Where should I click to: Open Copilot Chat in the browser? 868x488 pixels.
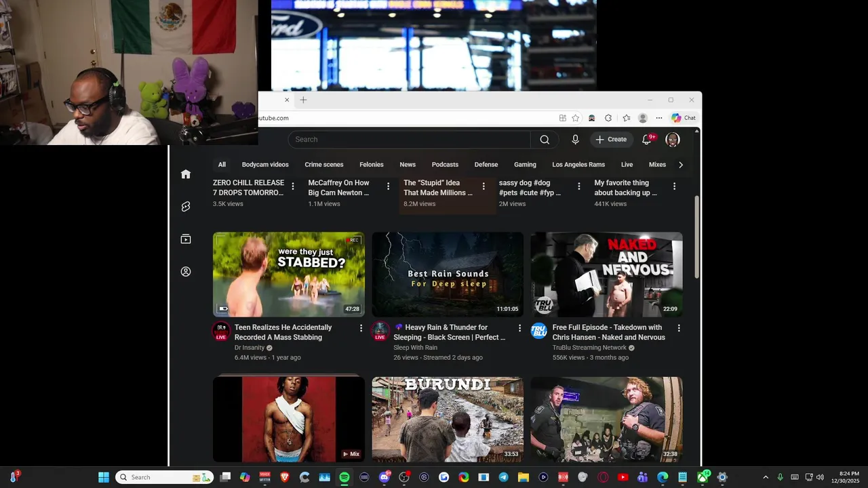[x=684, y=118]
